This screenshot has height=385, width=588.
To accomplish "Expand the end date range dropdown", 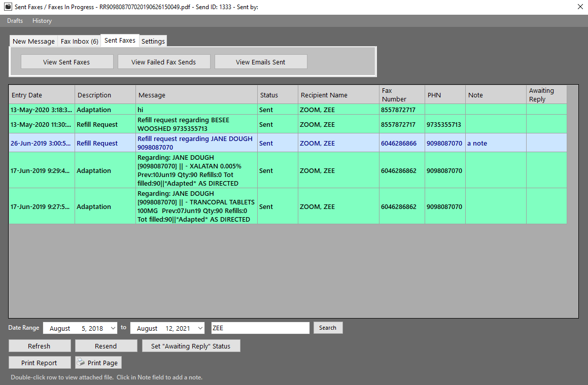I will pyautogui.click(x=200, y=328).
